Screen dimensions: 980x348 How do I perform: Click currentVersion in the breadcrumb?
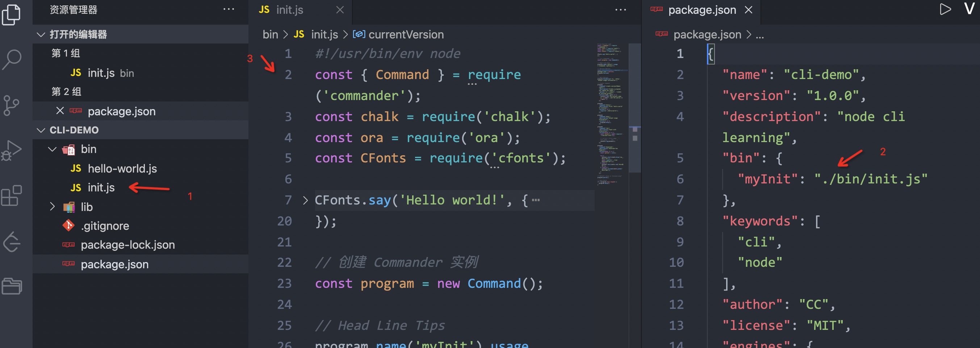click(x=406, y=35)
